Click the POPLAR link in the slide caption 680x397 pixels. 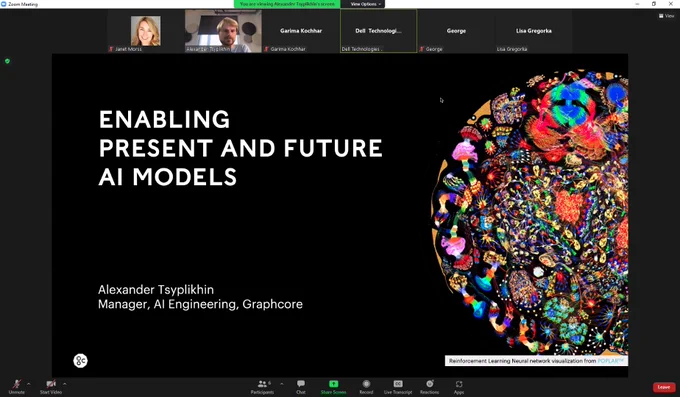coord(610,361)
